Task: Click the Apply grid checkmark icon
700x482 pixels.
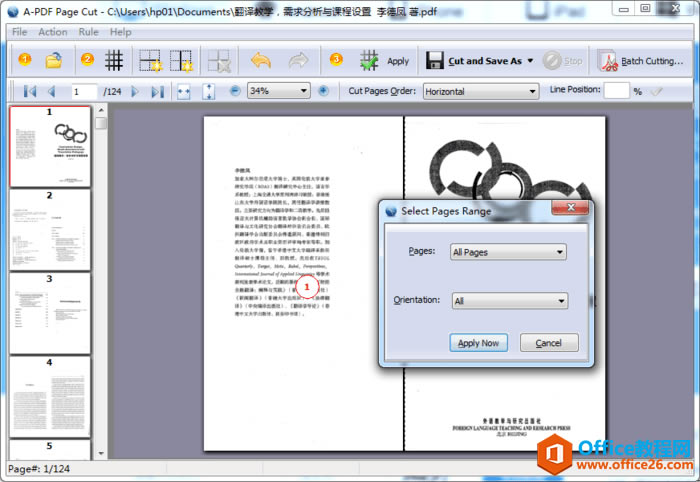Action: point(369,60)
